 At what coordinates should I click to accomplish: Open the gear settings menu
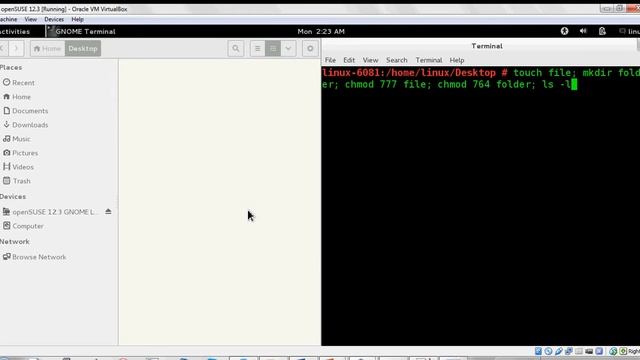[x=310, y=49]
